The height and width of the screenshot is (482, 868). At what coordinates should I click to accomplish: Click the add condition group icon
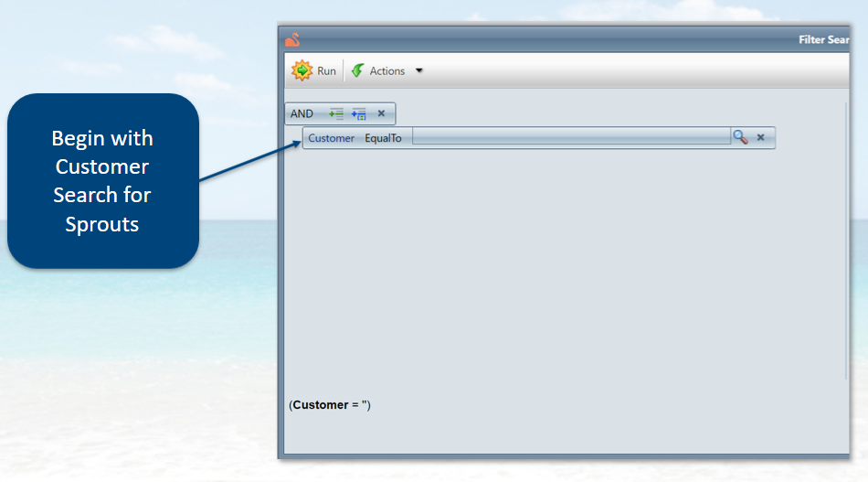pos(358,114)
